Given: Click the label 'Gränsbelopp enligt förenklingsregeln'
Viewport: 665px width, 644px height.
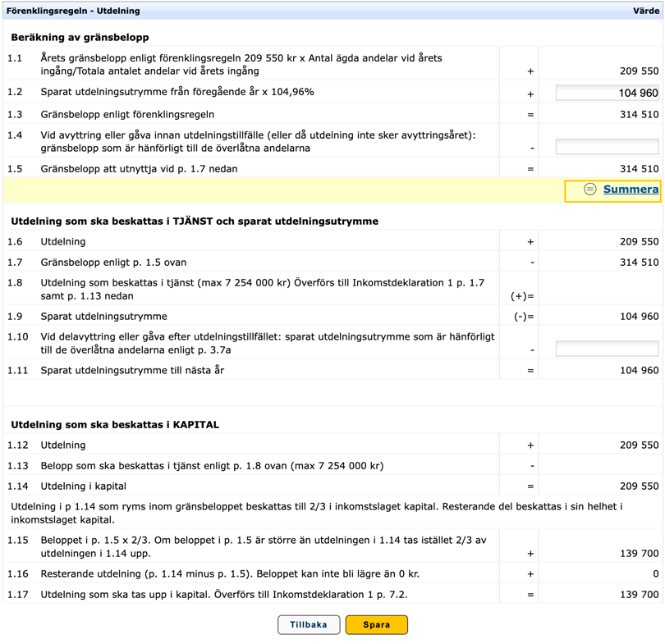Looking at the screenshot, I should pyautogui.click(x=127, y=114).
